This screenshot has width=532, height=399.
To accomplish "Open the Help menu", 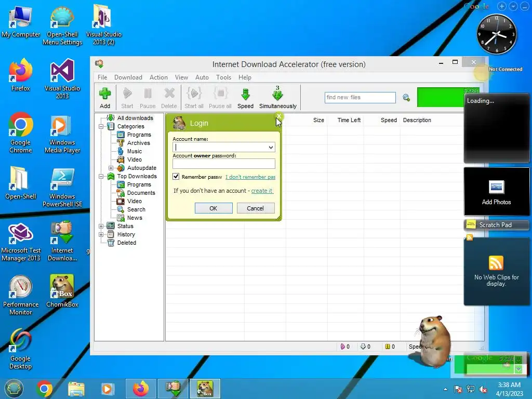I will point(245,77).
